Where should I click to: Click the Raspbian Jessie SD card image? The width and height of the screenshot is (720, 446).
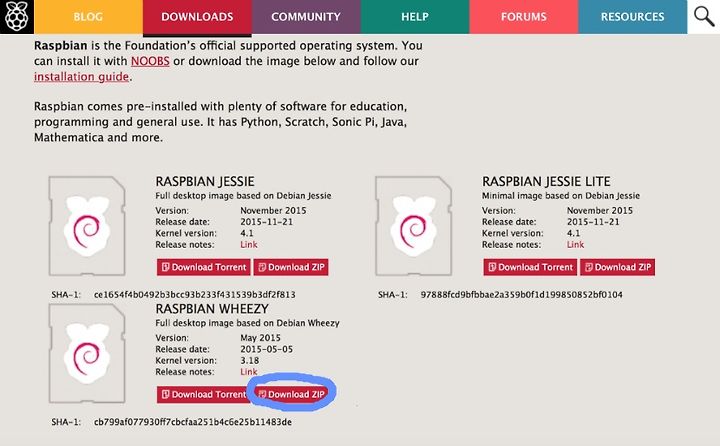87,226
